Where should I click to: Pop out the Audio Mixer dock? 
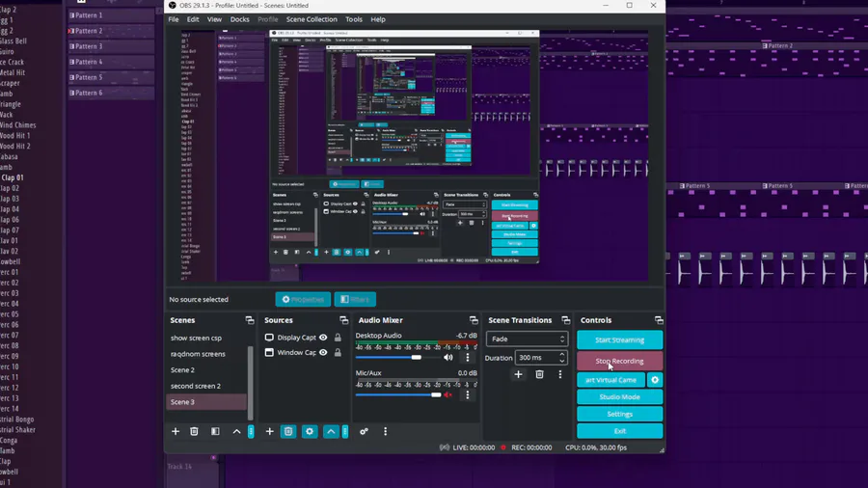474,320
